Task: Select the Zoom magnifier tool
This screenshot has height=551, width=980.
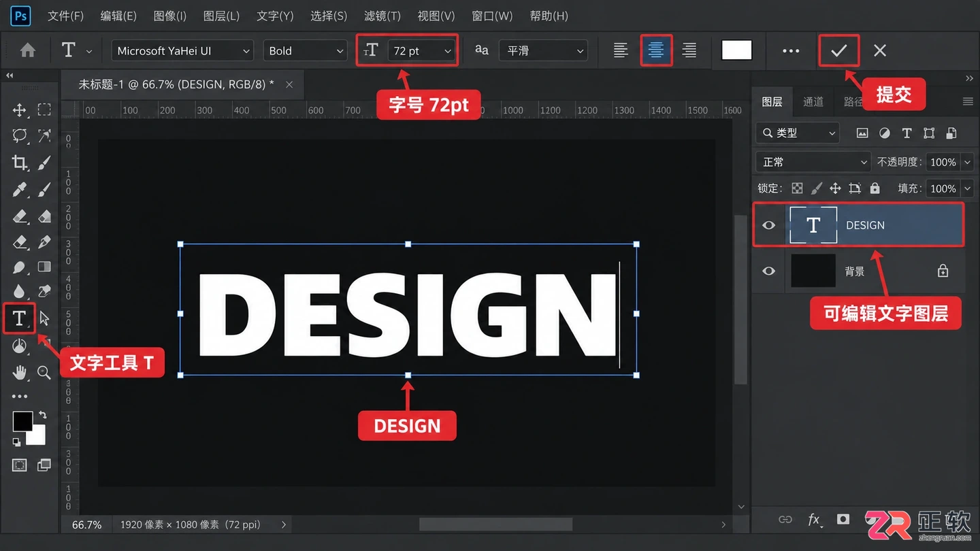Action: click(44, 372)
